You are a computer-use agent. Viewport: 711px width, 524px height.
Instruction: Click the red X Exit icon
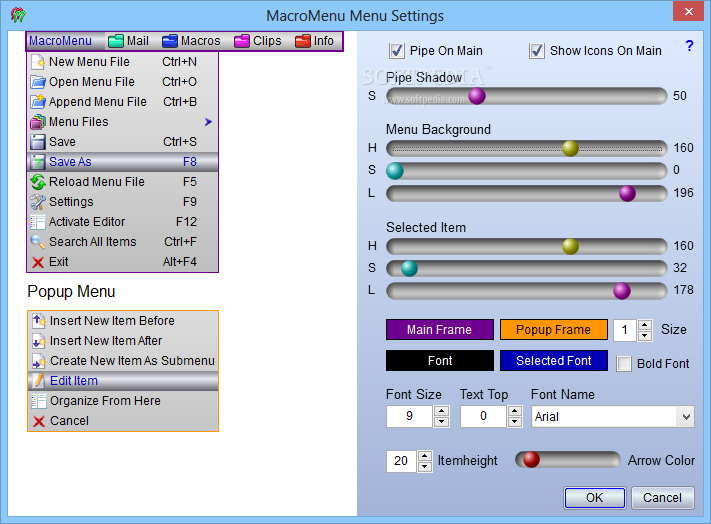(x=38, y=262)
